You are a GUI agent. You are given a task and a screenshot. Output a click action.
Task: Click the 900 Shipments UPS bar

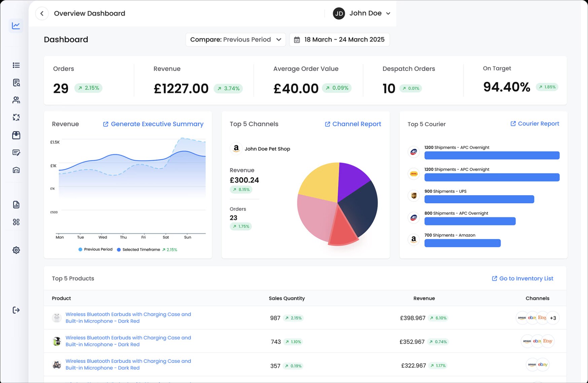point(479,199)
